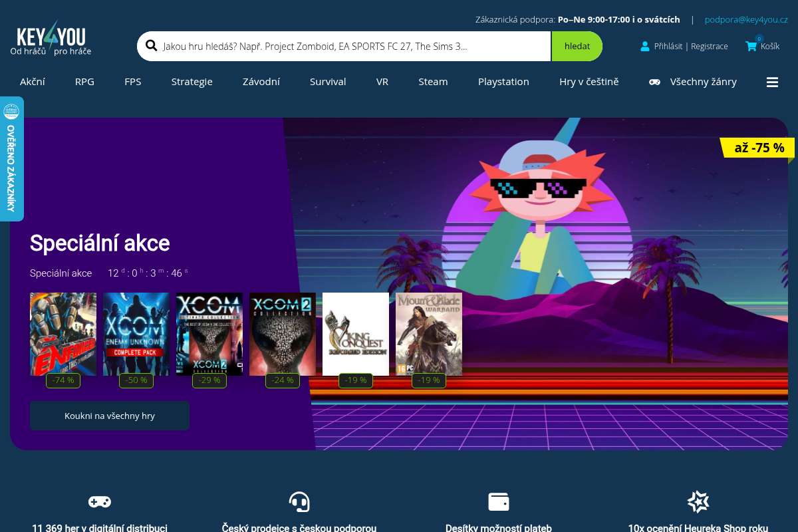The width and height of the screenshot is (798, 532).
Task: Open the Playstation category
Action: [503, 82]
